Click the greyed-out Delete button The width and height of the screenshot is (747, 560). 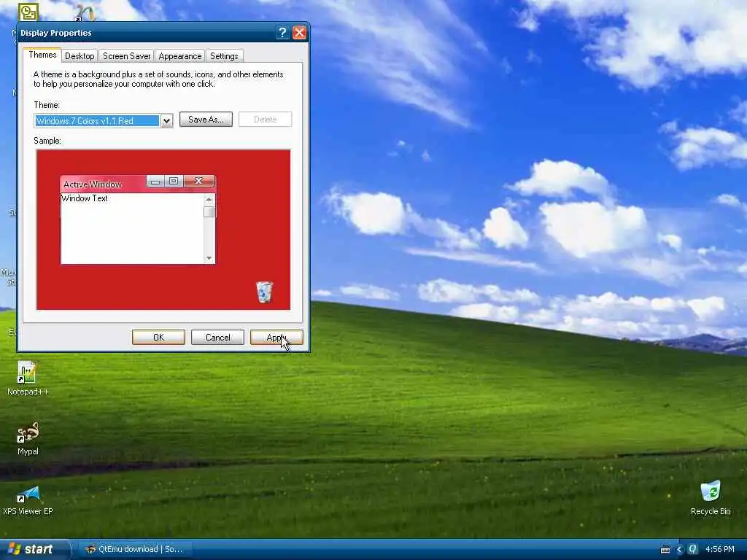tap(266, 120)
